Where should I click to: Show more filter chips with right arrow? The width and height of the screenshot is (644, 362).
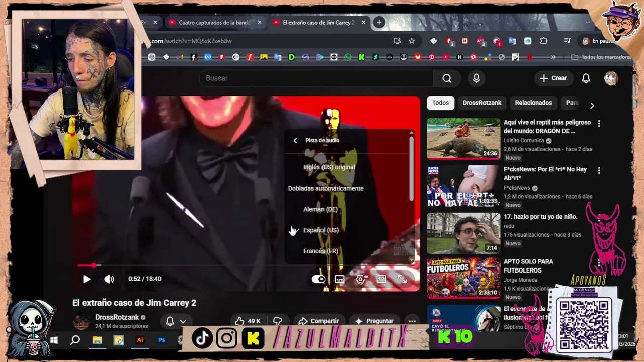[x=592, y=105]
